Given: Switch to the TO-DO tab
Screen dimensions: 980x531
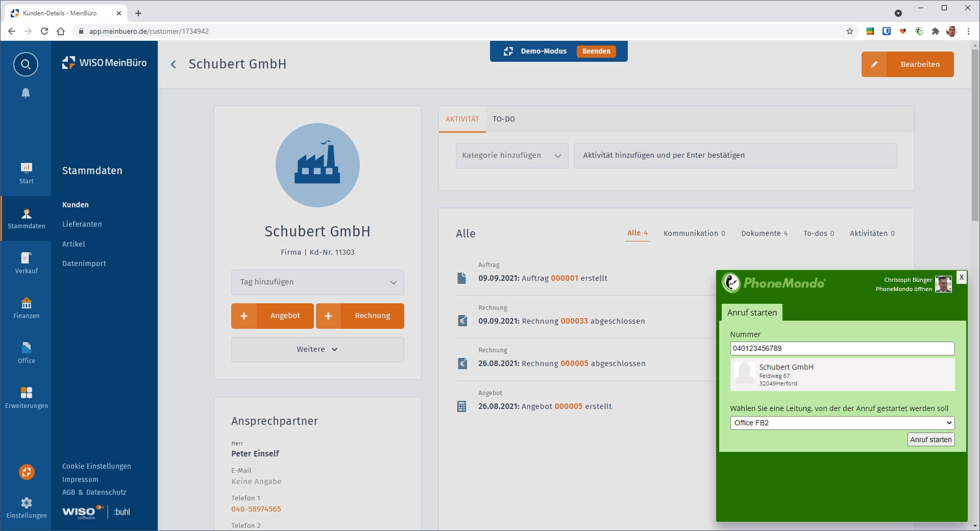Looking at the screenshot, I should tap(503, 119).
